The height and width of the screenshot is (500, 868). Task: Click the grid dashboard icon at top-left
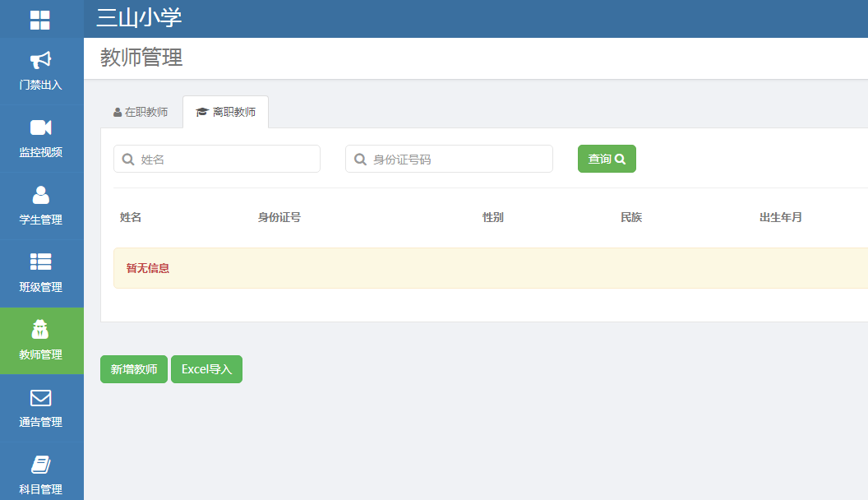(40, 20)
